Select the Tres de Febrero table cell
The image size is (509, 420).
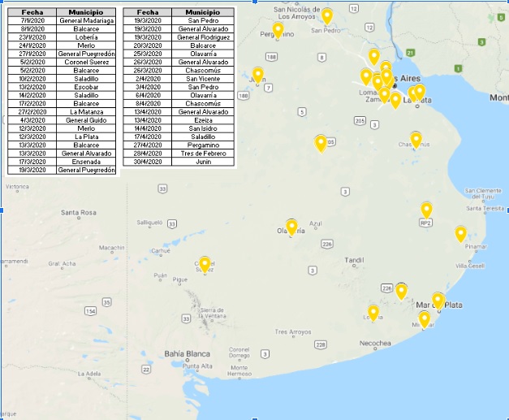point(202,154)
